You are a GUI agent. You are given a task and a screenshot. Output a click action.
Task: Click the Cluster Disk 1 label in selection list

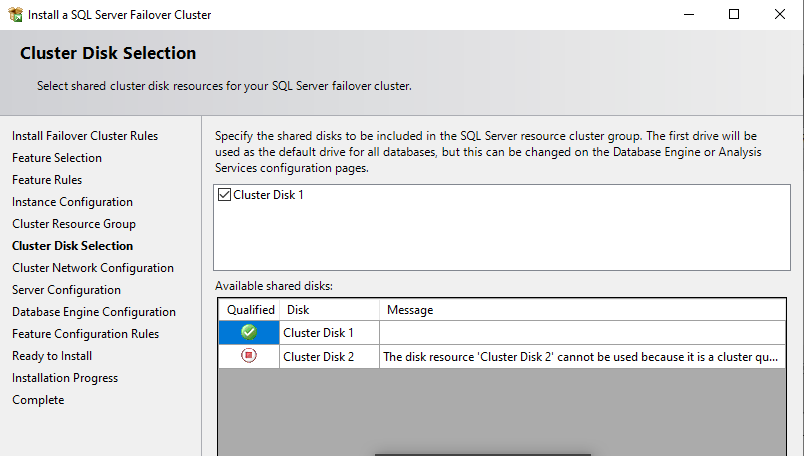coord(268,195)
